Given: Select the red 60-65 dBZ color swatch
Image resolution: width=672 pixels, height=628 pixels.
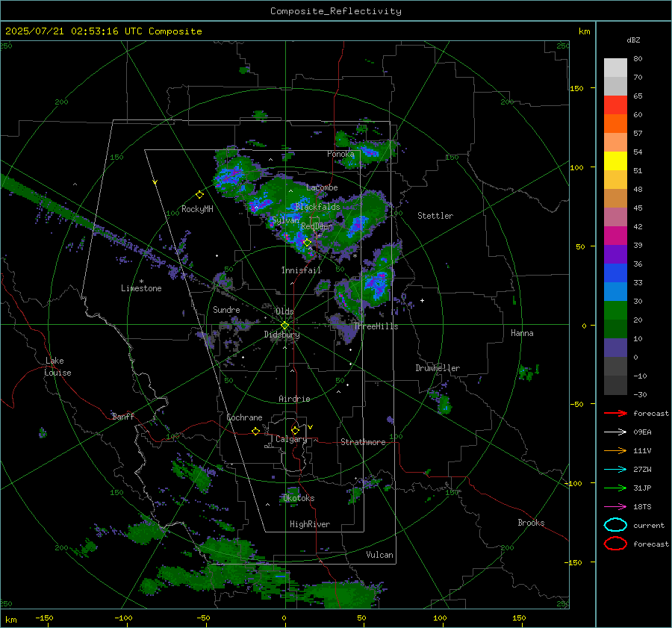Looking at the screenshot, I should click(615, 105).
